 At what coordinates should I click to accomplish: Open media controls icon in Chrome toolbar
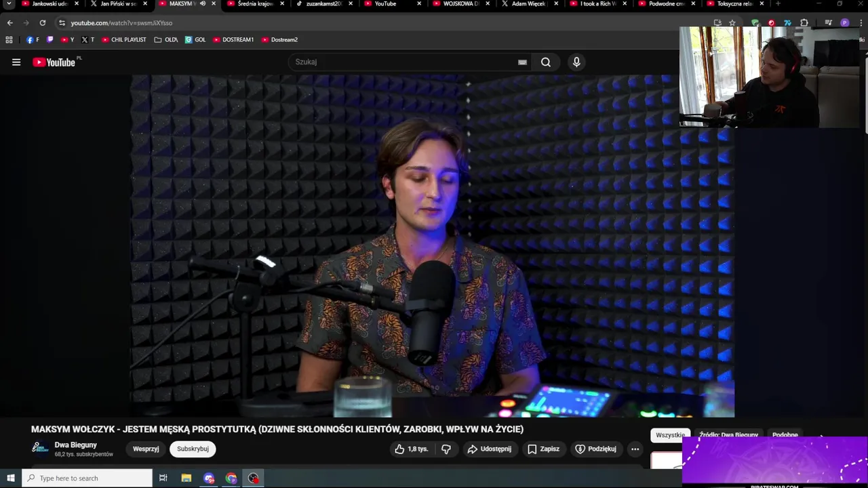tap(829, 22)
